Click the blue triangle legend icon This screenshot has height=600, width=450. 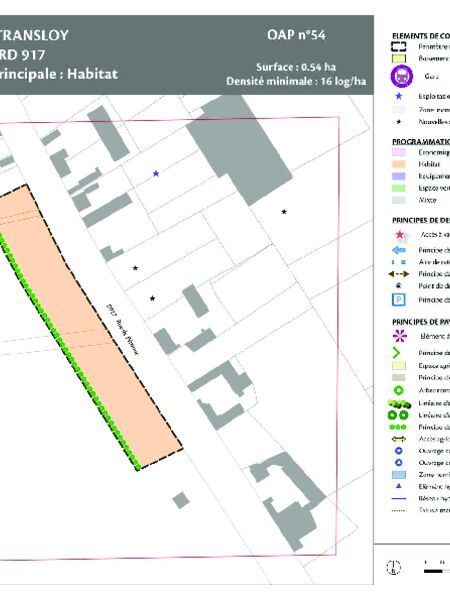click(x=398, y=486)
